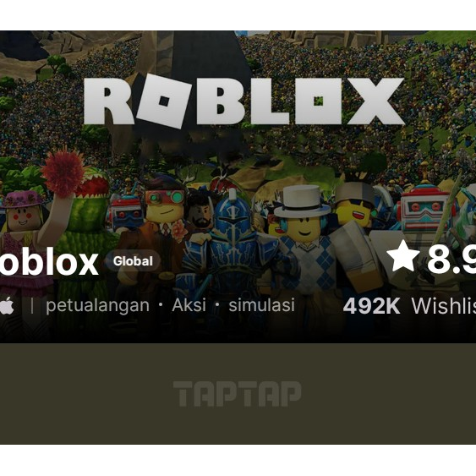The width and height of the screenshot is (476, 476).
Task: Open the Wishlist label
Action: pos(444,306)
